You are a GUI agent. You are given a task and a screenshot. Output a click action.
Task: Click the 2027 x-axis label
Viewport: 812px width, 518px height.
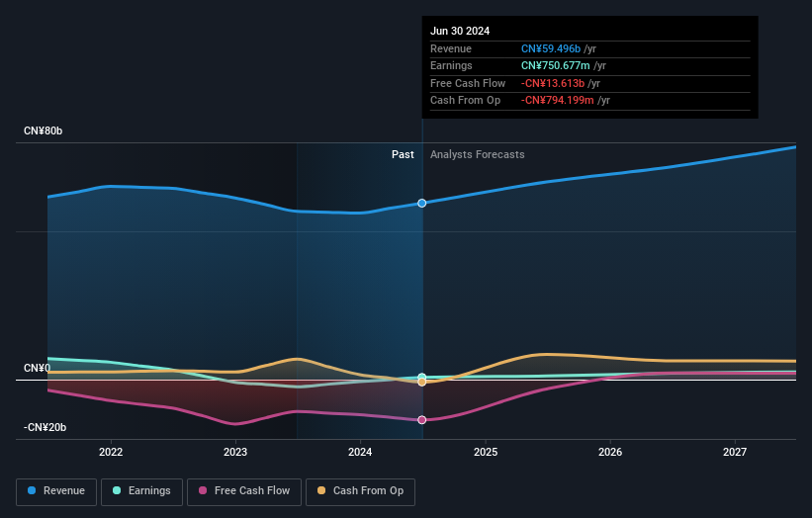(735, 453)
